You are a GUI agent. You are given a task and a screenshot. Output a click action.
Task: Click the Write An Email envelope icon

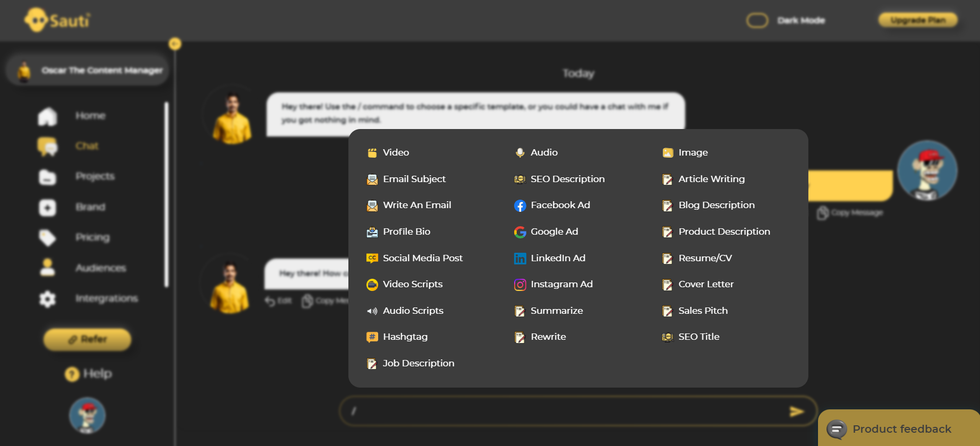pyautogui.click(x=372, y=205)
